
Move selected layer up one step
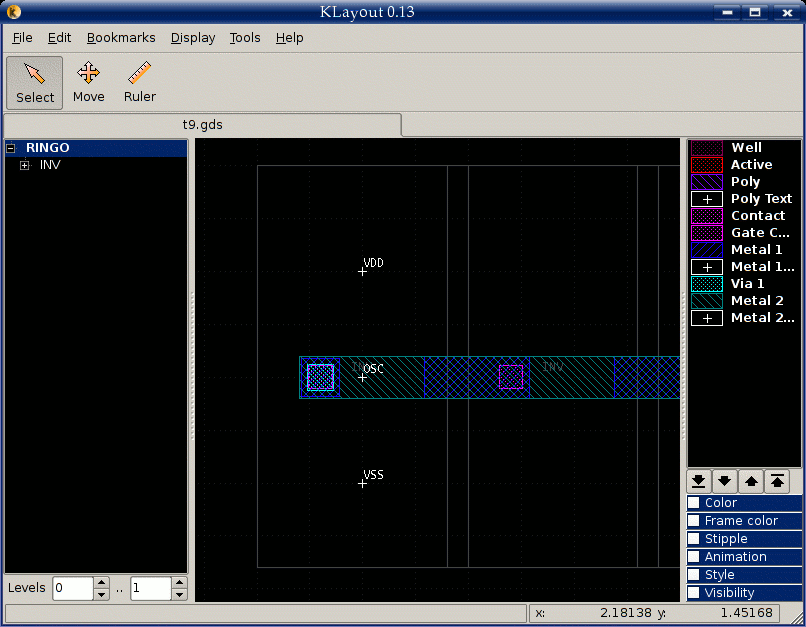point(752,481)
